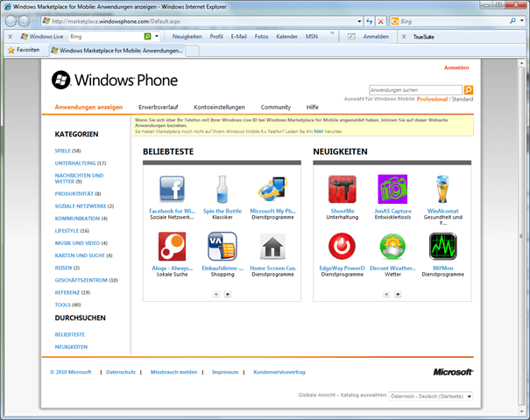Open the TOOLS (40) category
Screen dimensions: 530x420
coord(67,304)
